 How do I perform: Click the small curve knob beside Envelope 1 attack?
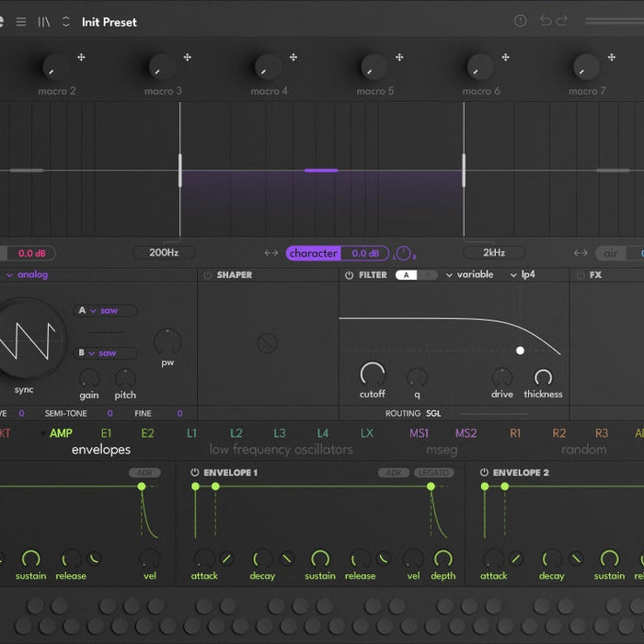point(227,558)
